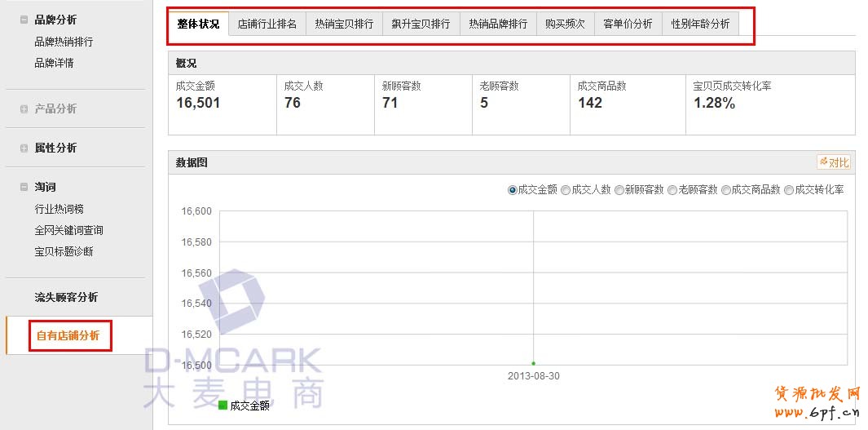Go to the 性别年龄分析 tab
This screenshot has width=868, height=430.
point(700,24)
